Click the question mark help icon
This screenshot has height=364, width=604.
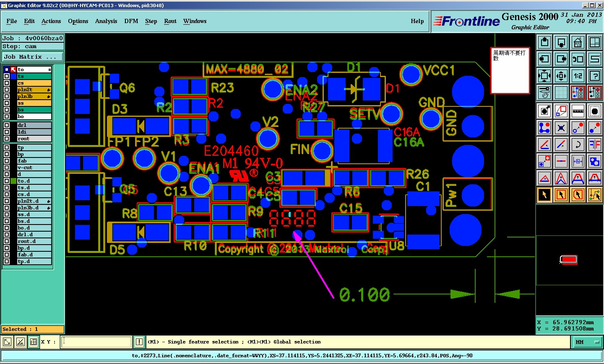(x=595, y=76)
